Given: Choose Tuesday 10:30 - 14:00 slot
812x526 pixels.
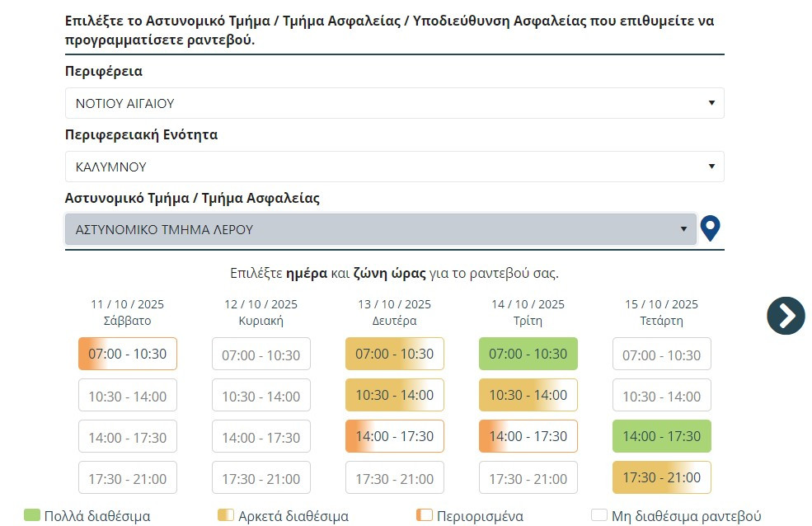Looking at the screenshot, I should pyautogui.click(x=528, y=396).
